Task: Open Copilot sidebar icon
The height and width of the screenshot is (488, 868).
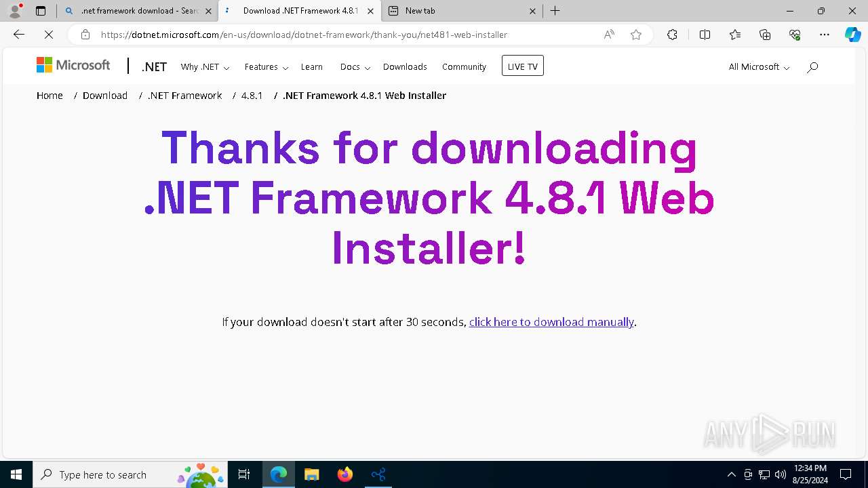Action: (852, 35)
